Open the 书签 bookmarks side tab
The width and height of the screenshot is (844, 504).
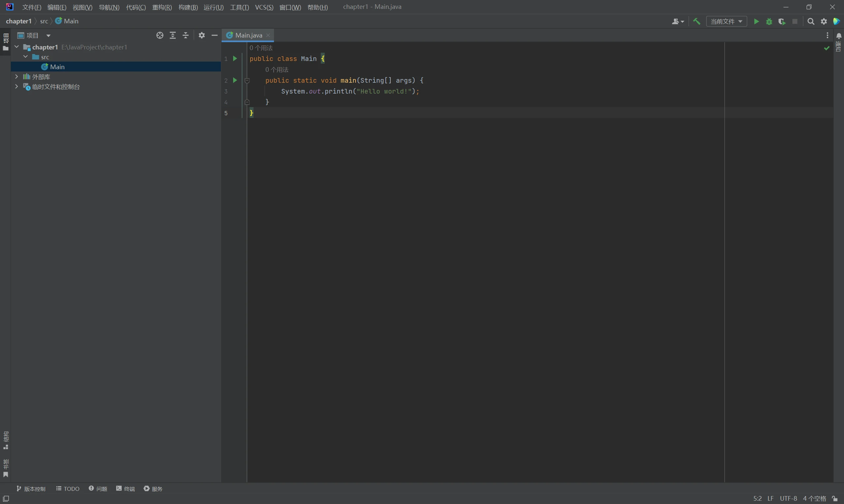(5, 468)
